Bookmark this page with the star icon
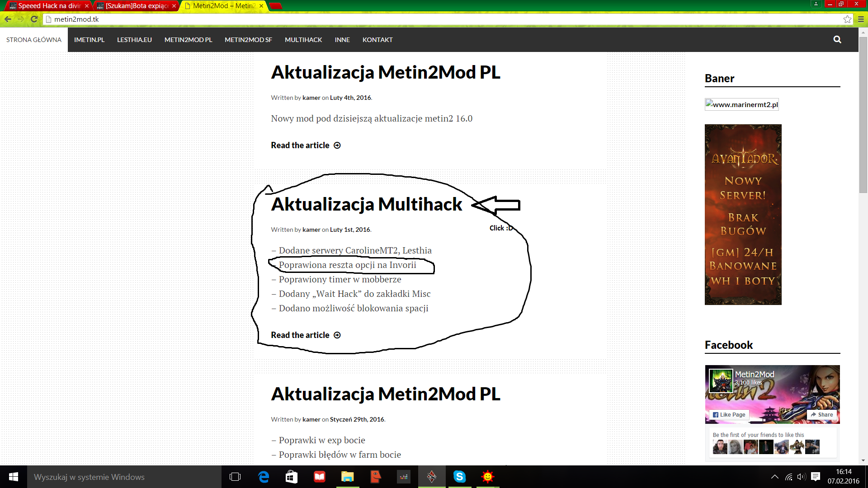868x488 pixels. (847, 19)
